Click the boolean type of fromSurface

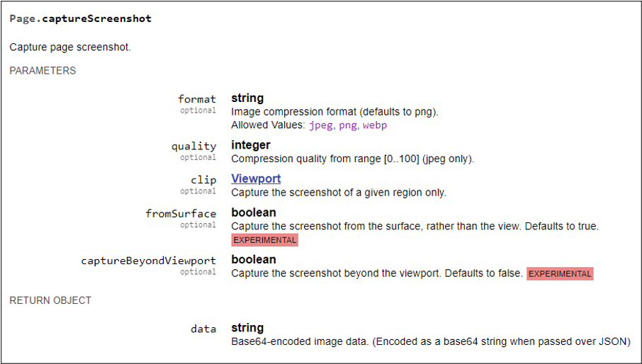tap(254, 212)
